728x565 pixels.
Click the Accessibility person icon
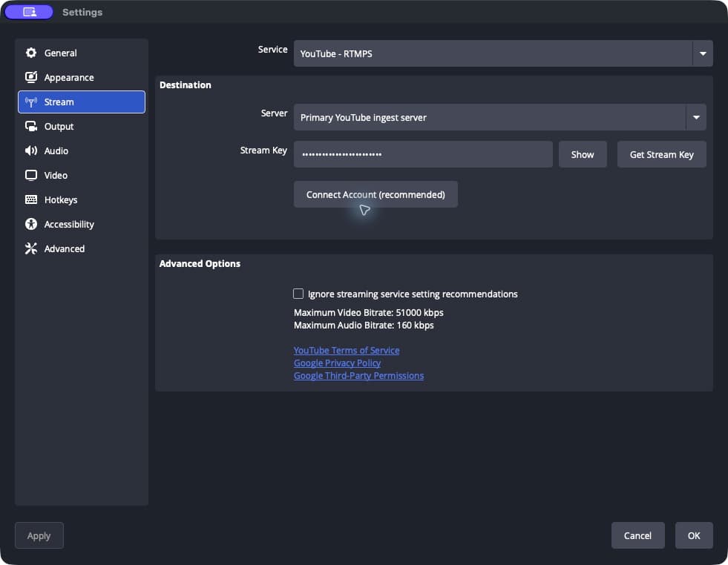click(x=31, y=224)
